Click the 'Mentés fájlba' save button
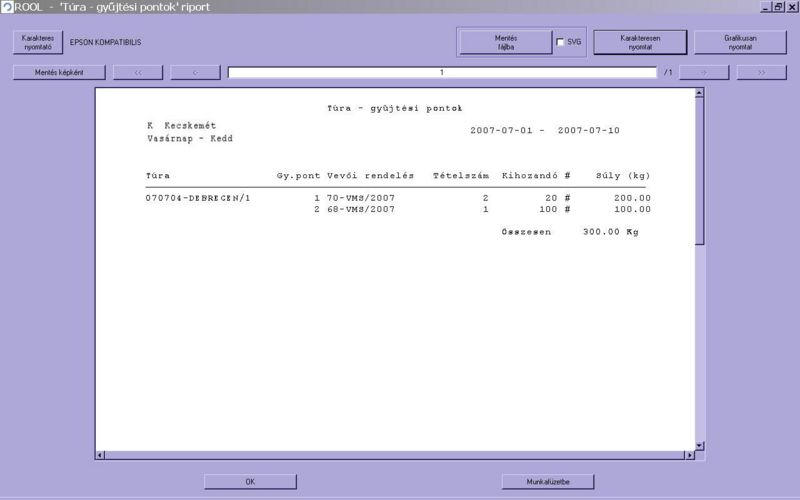 pos(506,42)
